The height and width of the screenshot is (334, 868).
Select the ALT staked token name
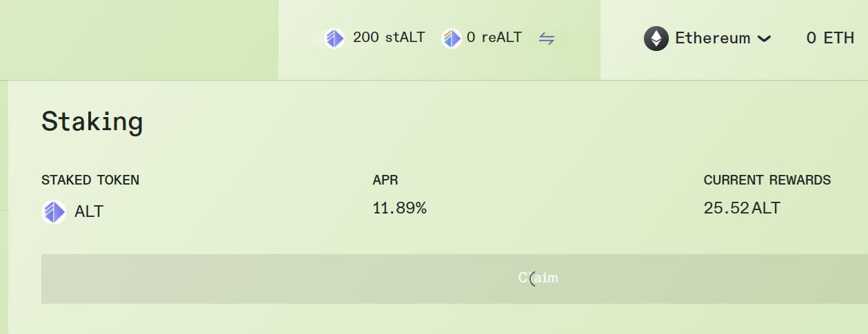89,211
